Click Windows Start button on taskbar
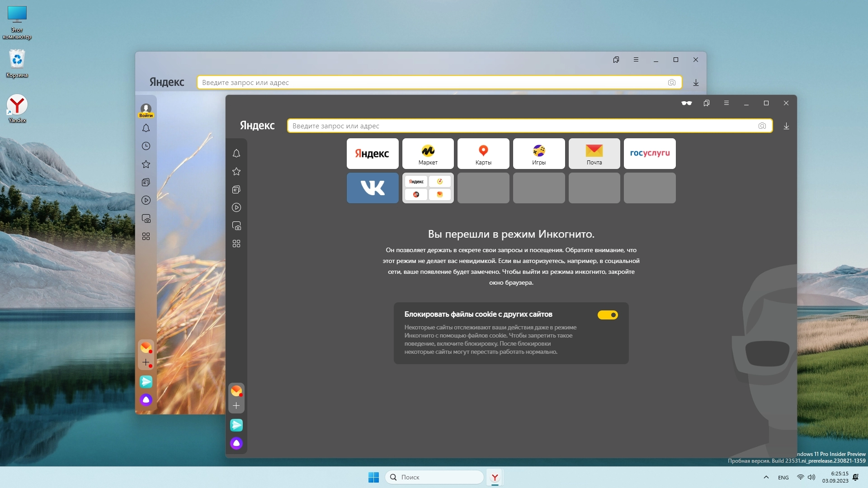This screenshot has height=488, width=868. pyautogui.click(x=373, y=477)
